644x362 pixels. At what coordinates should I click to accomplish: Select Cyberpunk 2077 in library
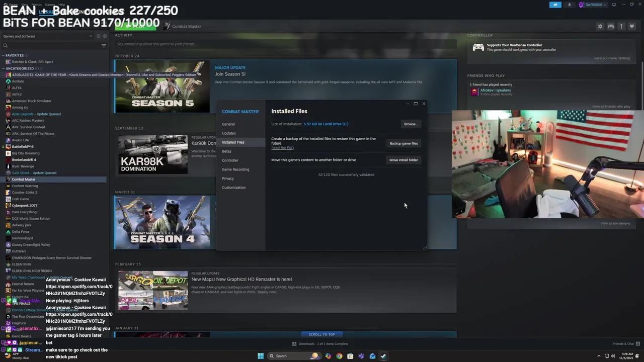click(24, 206)
